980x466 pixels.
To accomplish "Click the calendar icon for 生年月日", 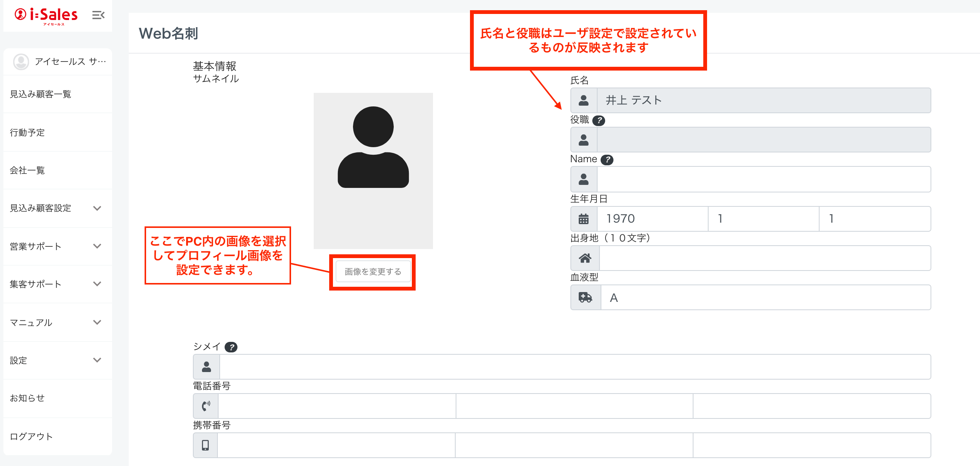I will pyautogui.click(x=584, y=219).
